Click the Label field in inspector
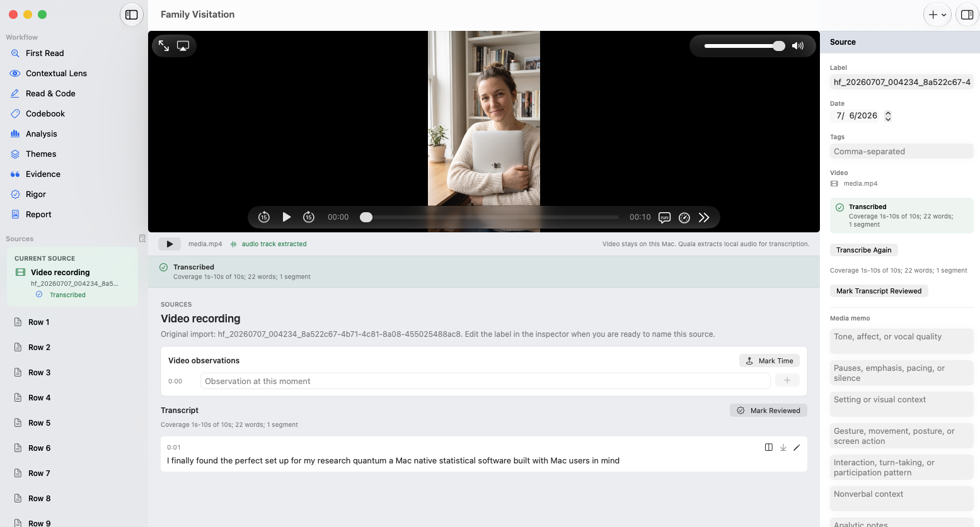The height and width of the screenshot is (527, 980). pyautogui.click(x=902, y=82)
